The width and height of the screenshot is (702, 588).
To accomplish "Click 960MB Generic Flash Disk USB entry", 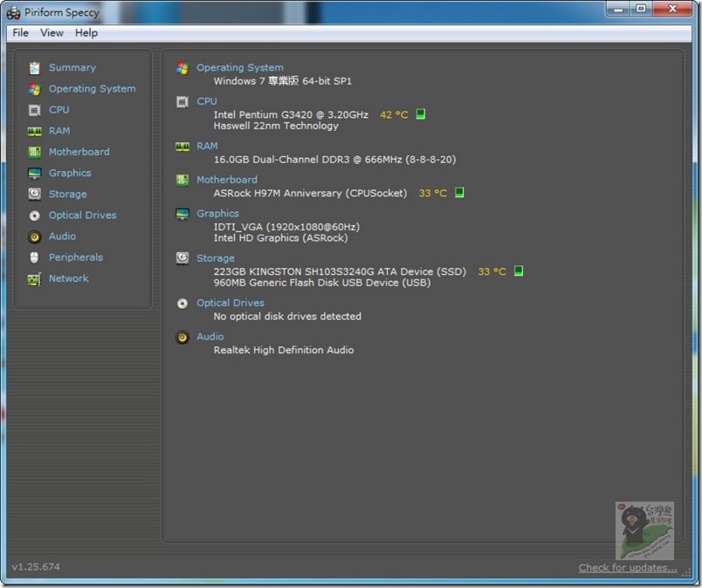I will point(322,283).
